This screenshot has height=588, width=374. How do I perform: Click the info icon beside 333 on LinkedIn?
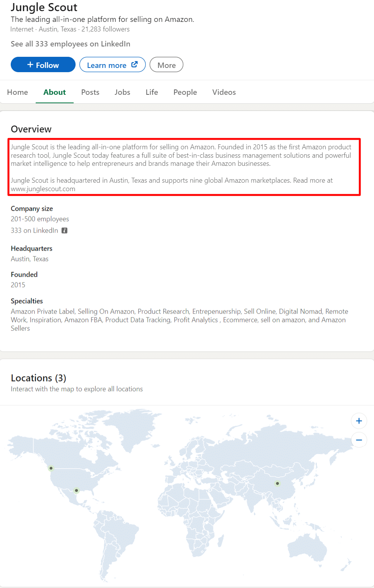pyautogui.click(x=64, y=230)
